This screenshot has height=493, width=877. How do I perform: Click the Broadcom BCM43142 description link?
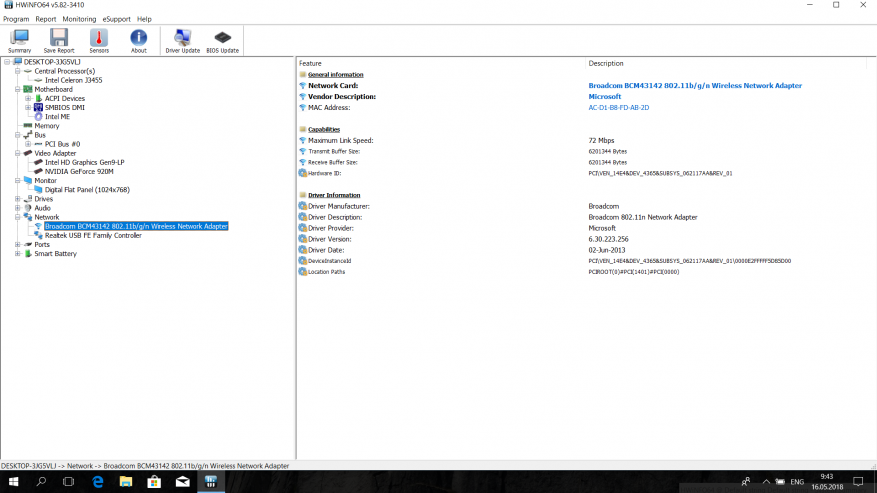(695, 86)
